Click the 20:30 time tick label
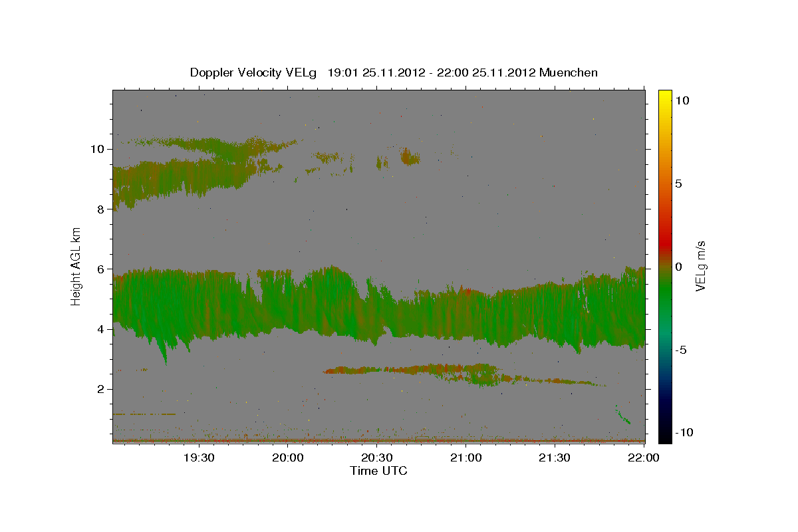Viewport: 798px width, 532px height. (x=376, y=458)
